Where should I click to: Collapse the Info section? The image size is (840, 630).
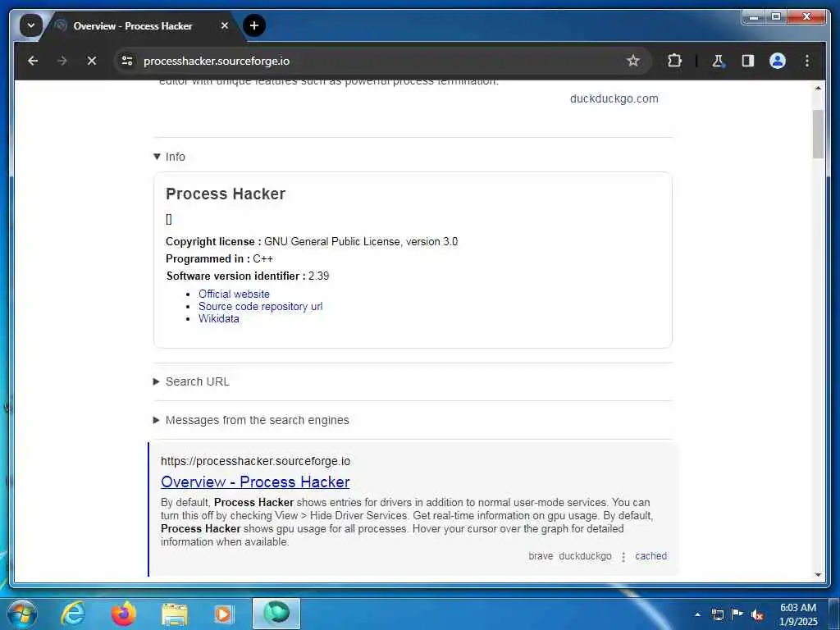click(169, 157)
